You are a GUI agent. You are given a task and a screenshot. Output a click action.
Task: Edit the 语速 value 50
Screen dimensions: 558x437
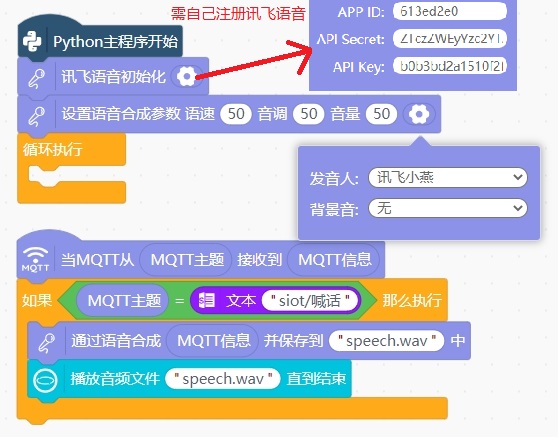(x=236, y=114)
